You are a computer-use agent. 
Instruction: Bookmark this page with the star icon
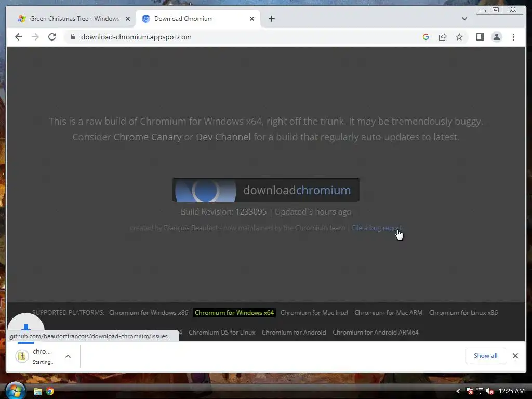[x=459, y=37]
